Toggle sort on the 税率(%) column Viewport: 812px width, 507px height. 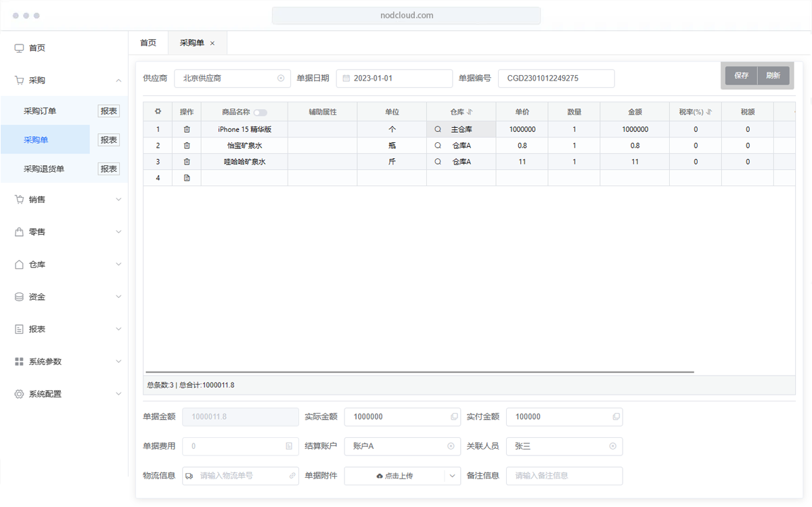[x=709, y=112]
